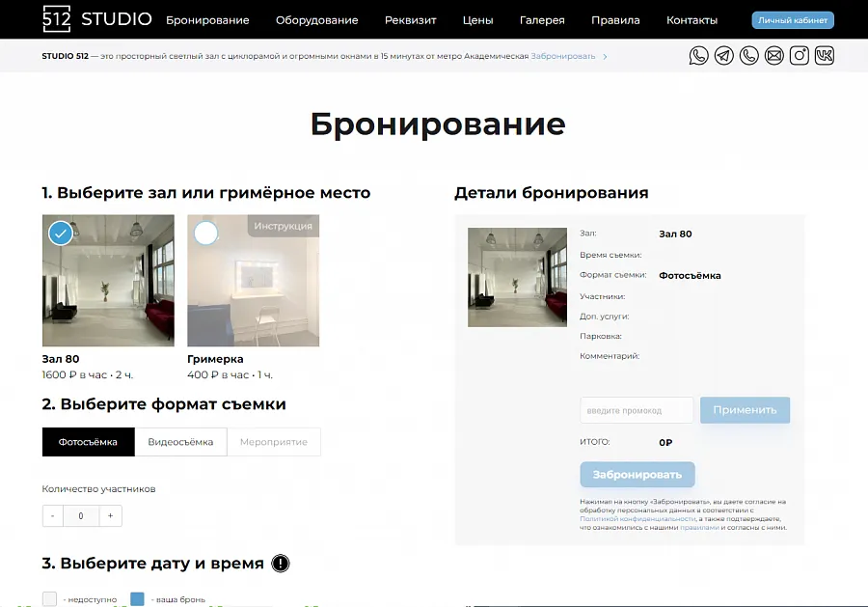Image resolution: width=868 pixels, height=607 pixels.
Task: Click the blue ваша бронь legend swatch
Action: pyautogui.click(x=137, y=598)
